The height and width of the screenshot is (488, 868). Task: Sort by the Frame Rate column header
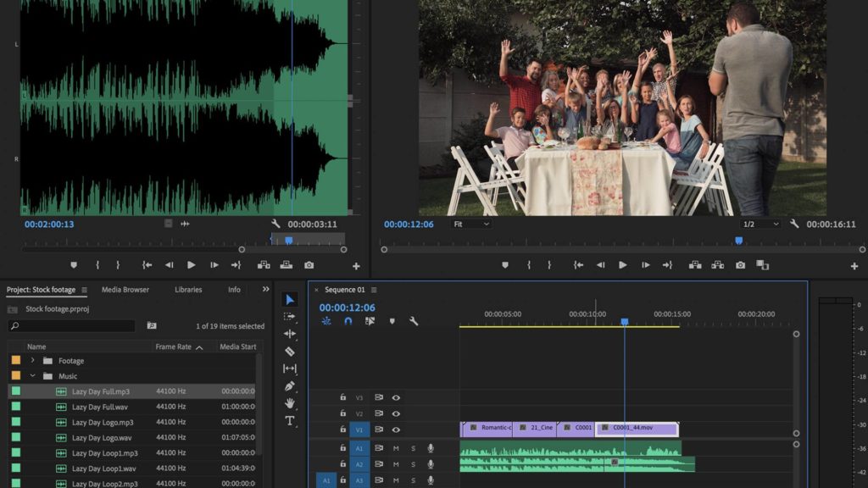click(173, 347)
